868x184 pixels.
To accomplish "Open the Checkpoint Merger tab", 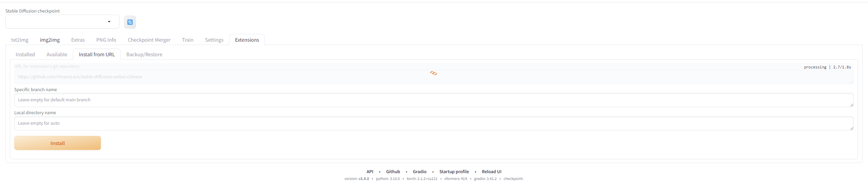I will click(x=149, y=40).
